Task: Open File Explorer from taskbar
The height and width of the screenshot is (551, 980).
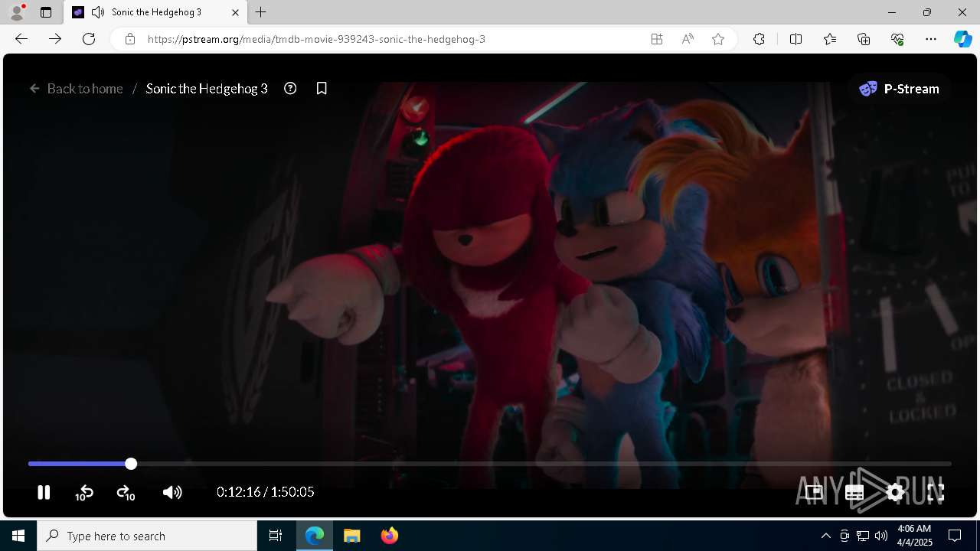Action: tap(352, 536)
